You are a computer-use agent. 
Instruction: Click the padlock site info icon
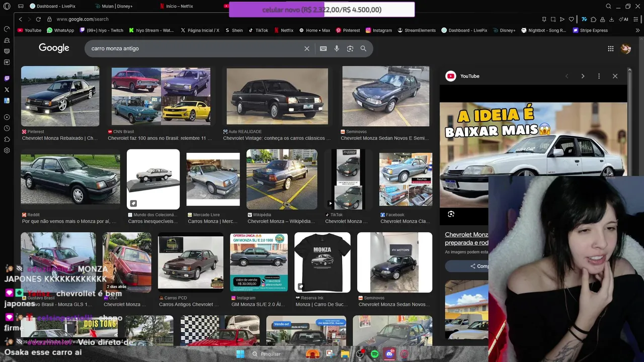[x=49, y=19]
